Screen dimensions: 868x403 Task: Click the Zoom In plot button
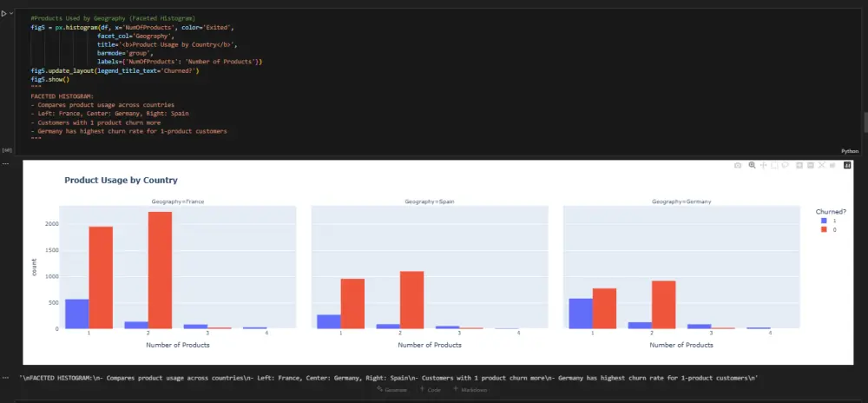[x=799, y=165]
